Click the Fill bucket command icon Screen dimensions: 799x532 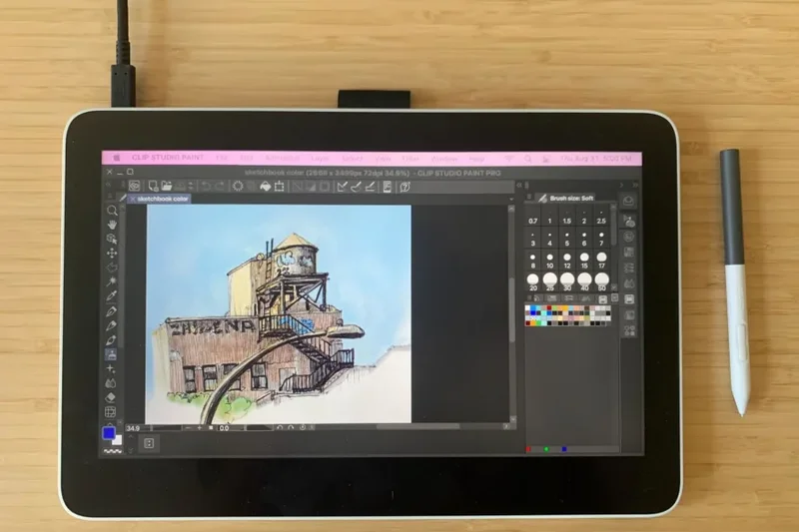pos(266,187)
